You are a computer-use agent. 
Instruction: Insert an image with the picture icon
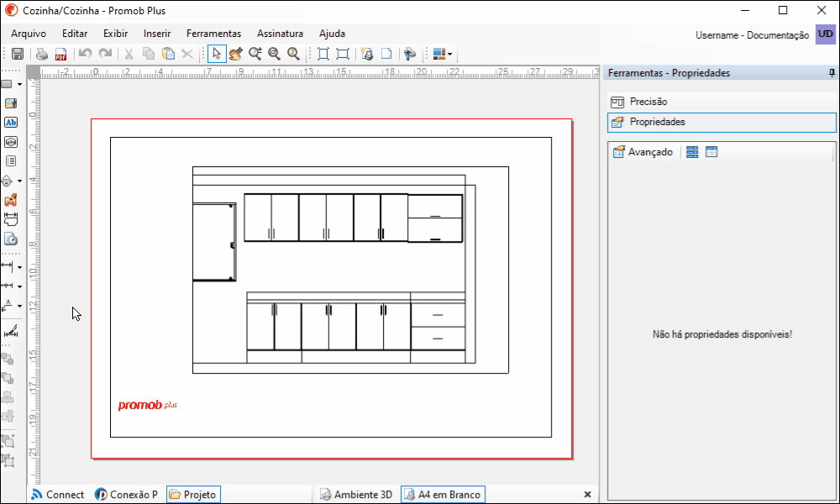click(10, 103)
